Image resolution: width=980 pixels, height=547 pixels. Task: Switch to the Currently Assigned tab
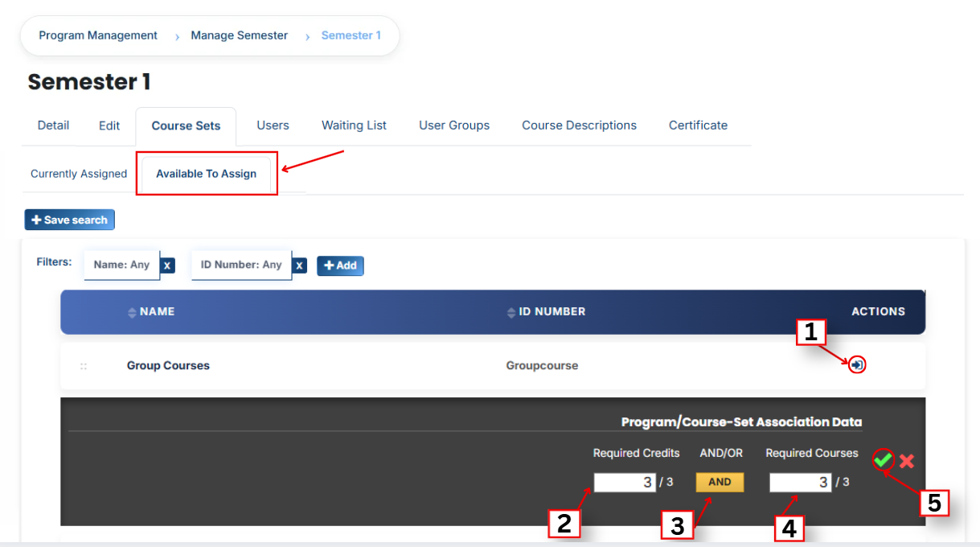(x=79, y=174)
